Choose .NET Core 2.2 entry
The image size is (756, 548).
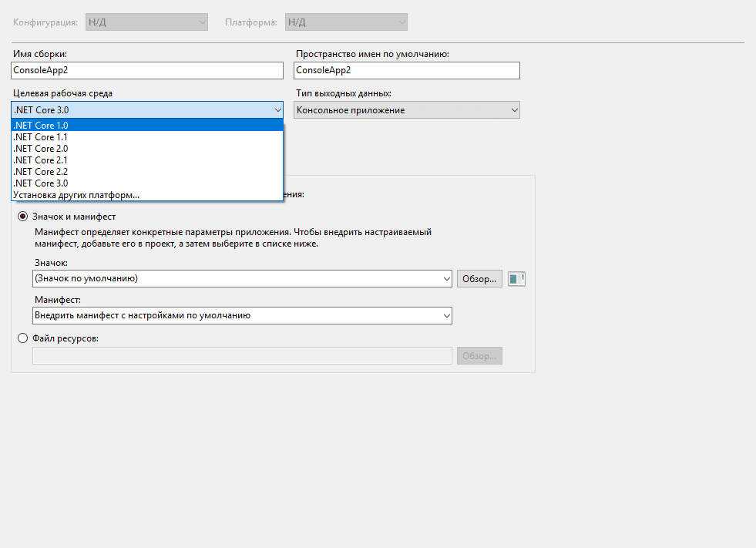[147, 172]
